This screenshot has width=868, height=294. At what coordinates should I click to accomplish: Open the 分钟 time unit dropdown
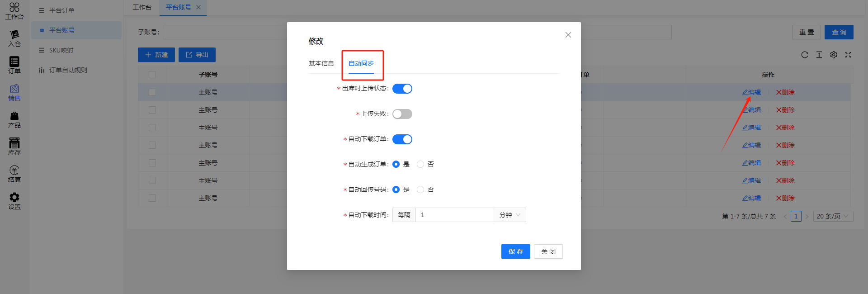pyautogui.click(x=509, y=215)
